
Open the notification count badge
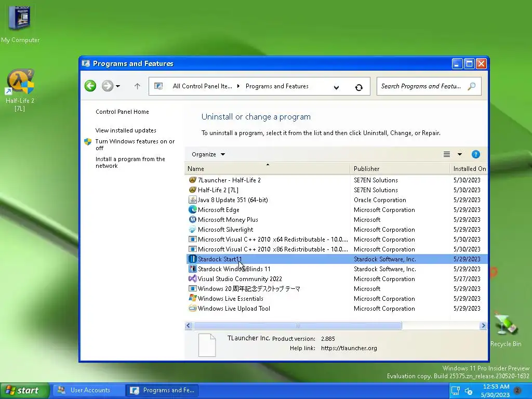click(518, 390)
